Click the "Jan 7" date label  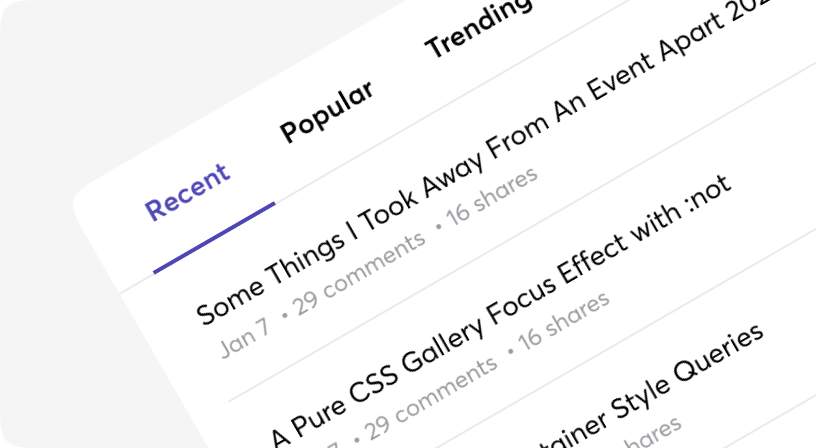pos(245,338)
